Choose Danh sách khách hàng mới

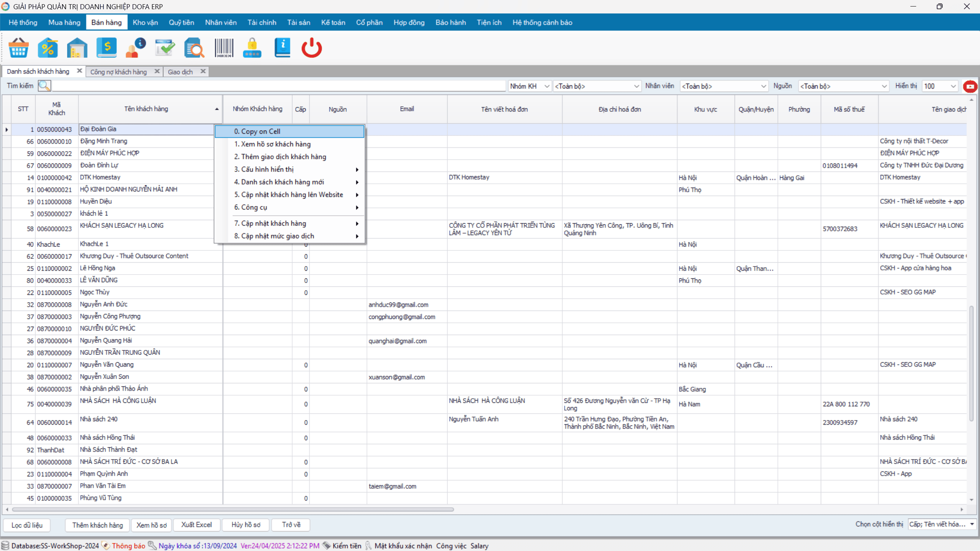coord(290,182)
